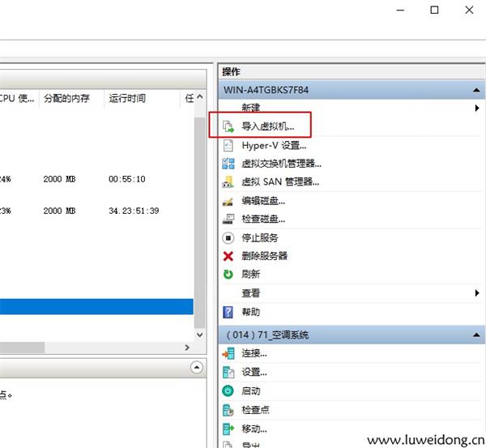Viewport: 486px width, 448px height.
Task: Click the 检查磁盘 icon
Action: 228,219
